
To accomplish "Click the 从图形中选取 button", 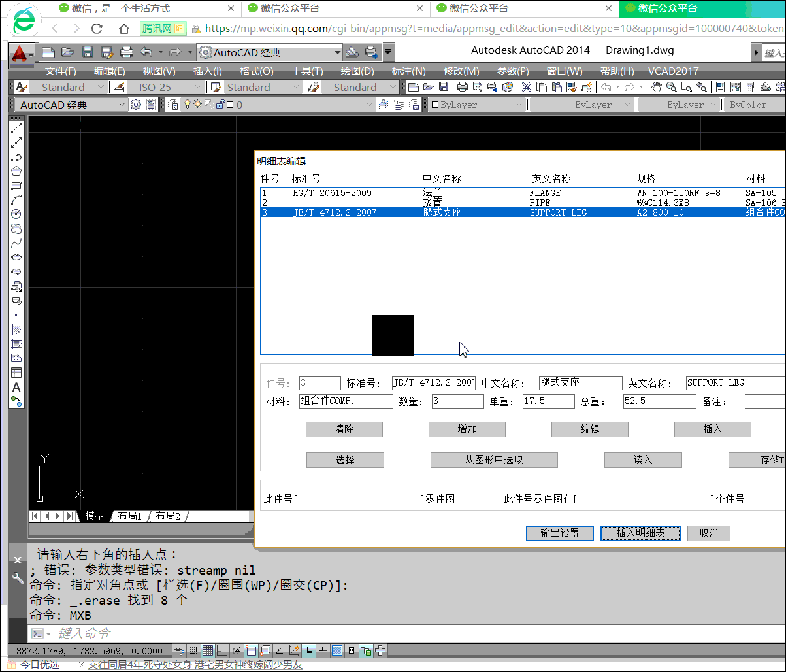I will click(x=494, y=460).
